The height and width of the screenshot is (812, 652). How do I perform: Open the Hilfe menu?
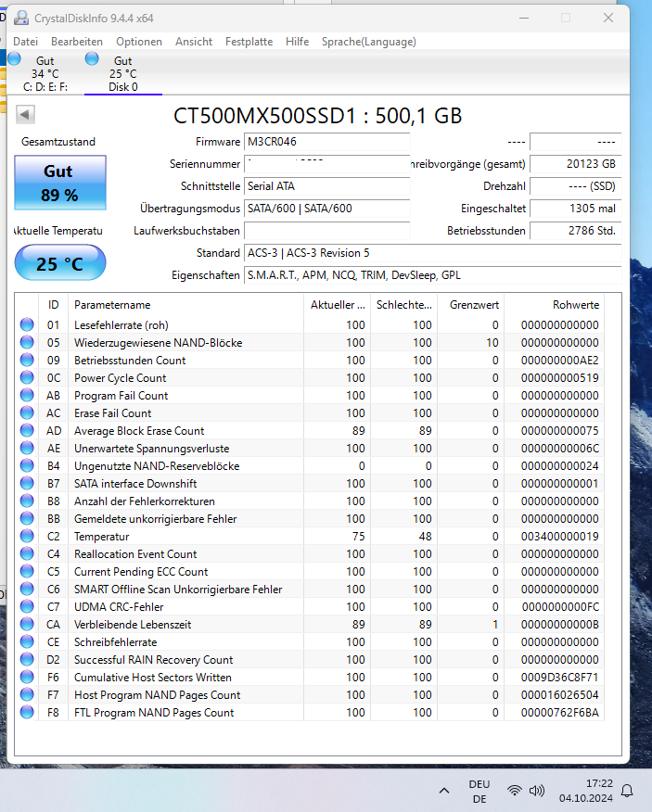pos(297,42)
